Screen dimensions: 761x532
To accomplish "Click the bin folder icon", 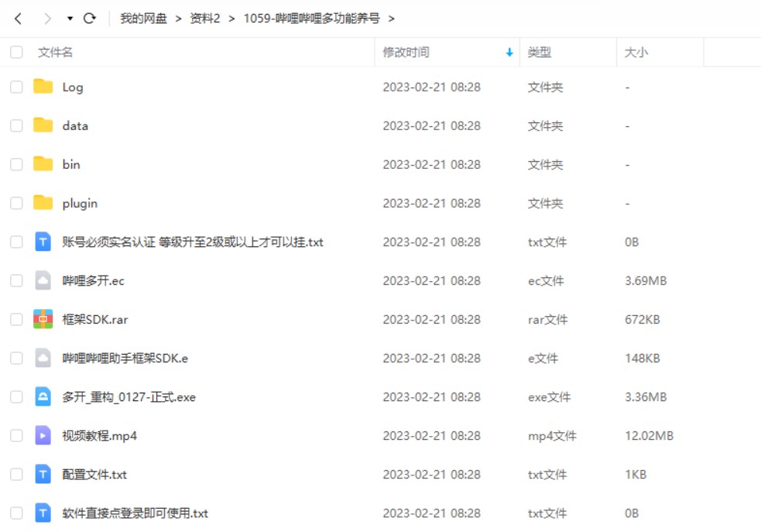I will coord(43,164).
